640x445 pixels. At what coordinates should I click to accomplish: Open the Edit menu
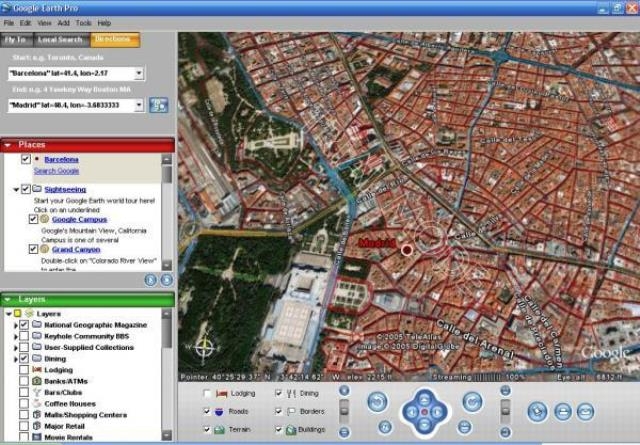coord(25,23)
